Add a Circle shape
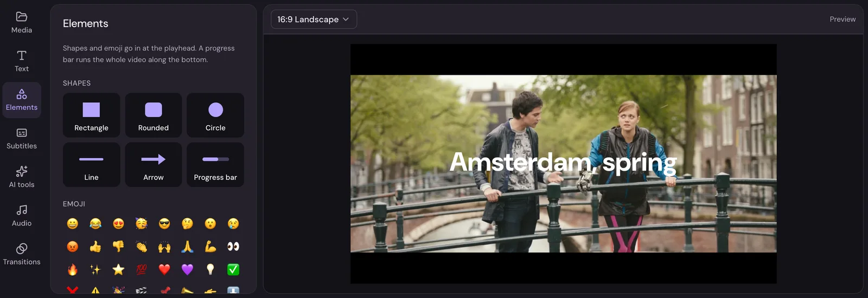Image resolution: width=868 pixels, height=298 pixels. click(x=215, y=115)
